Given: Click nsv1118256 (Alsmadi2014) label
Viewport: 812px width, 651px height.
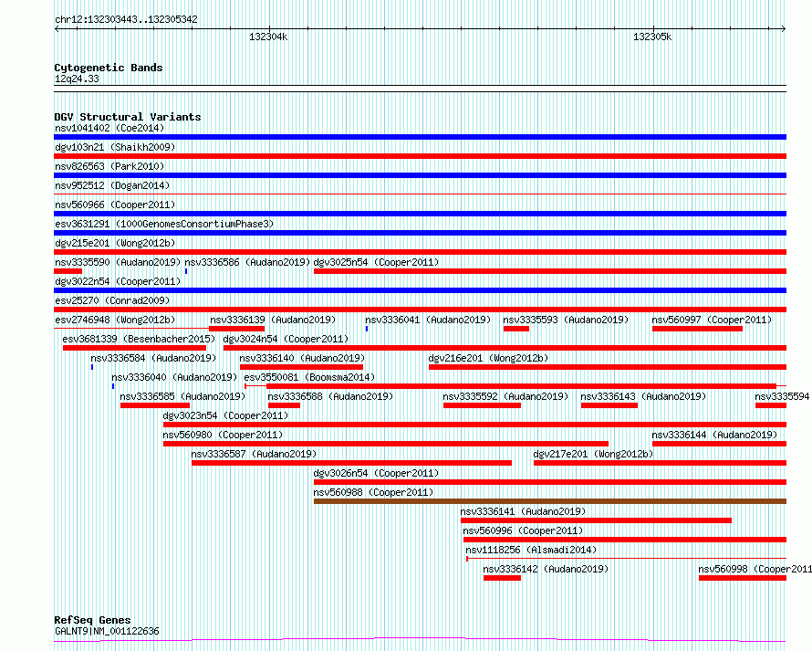Looking at the screenshot, I should click(x=531, y=550).
